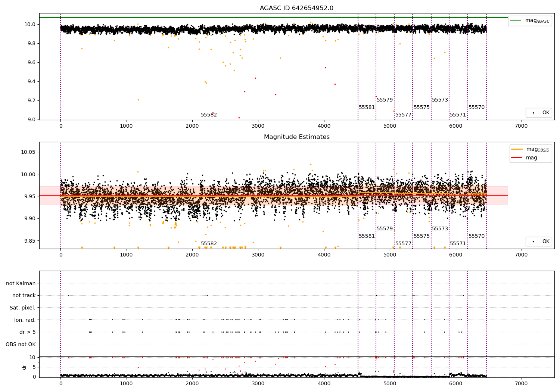The width and height of the screenshot is (560, 392).
Task: Click the 2000 x-axis tick in bottom plot
Action: tap(192, 384)
